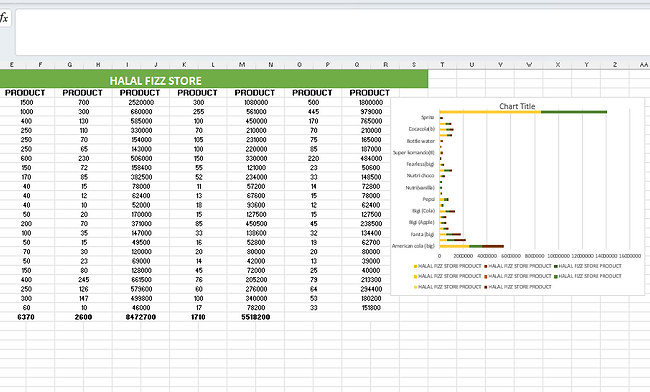Viewport: 650px width, 392px height.
Task: Click the 8000000 value axis label
Action: (534, 256)
